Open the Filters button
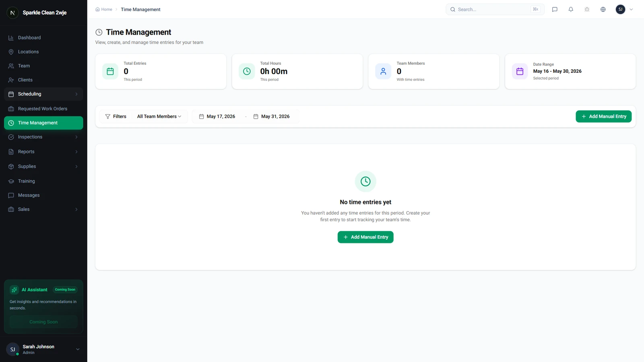The width and height of the screenshot is (644, 362). [116, 117]
